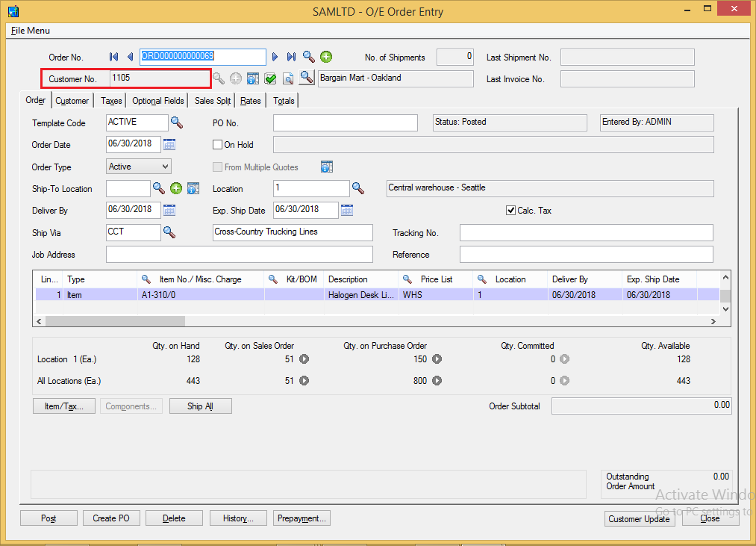Click the grid scroll down arrow

pos(725,309)
